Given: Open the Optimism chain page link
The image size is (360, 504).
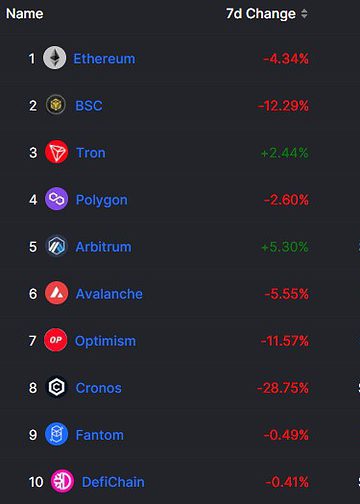Looking at the screenshot, I should 105,341.
